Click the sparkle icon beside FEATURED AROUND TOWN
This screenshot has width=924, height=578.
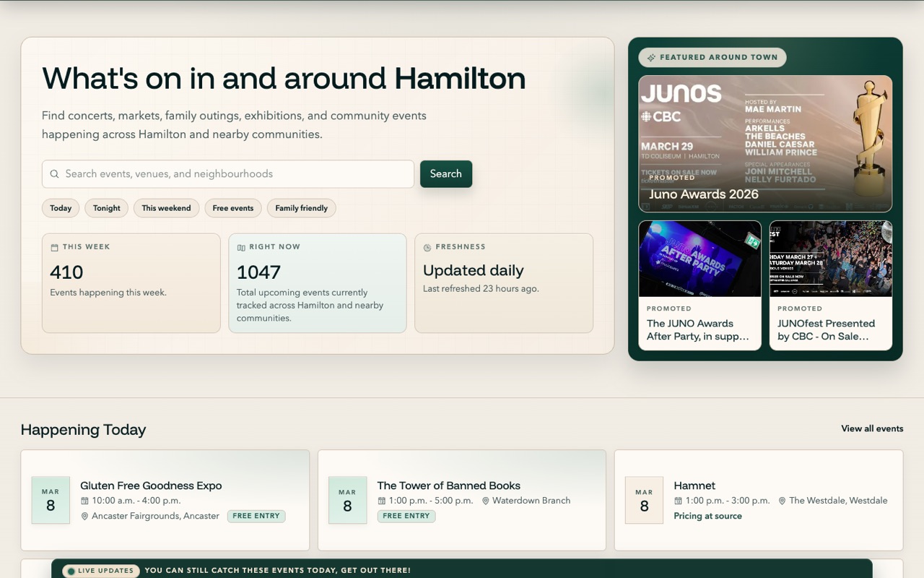click(653, 57)
